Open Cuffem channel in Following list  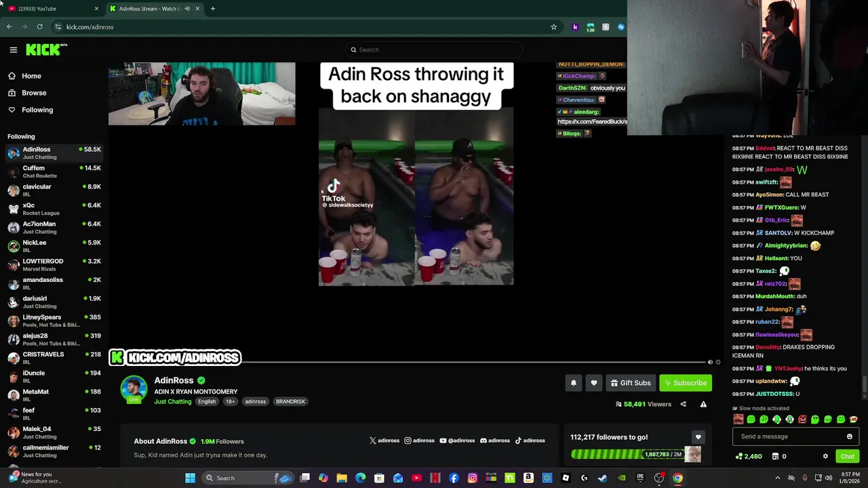54,171
